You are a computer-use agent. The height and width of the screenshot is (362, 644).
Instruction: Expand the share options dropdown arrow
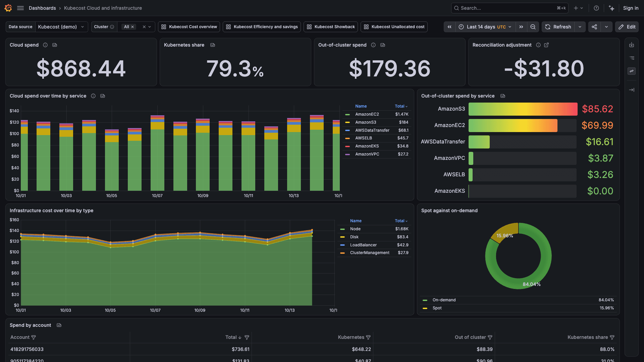coord(606,27)
